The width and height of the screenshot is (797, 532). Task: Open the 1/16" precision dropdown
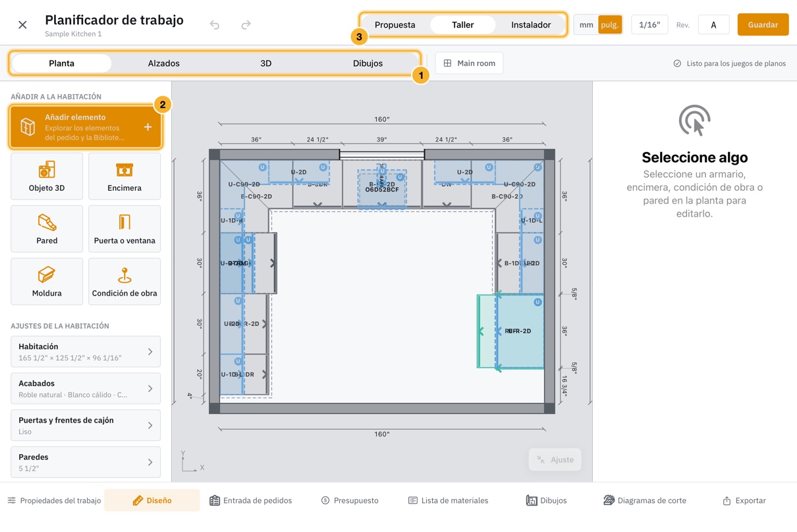click(649, 25)
